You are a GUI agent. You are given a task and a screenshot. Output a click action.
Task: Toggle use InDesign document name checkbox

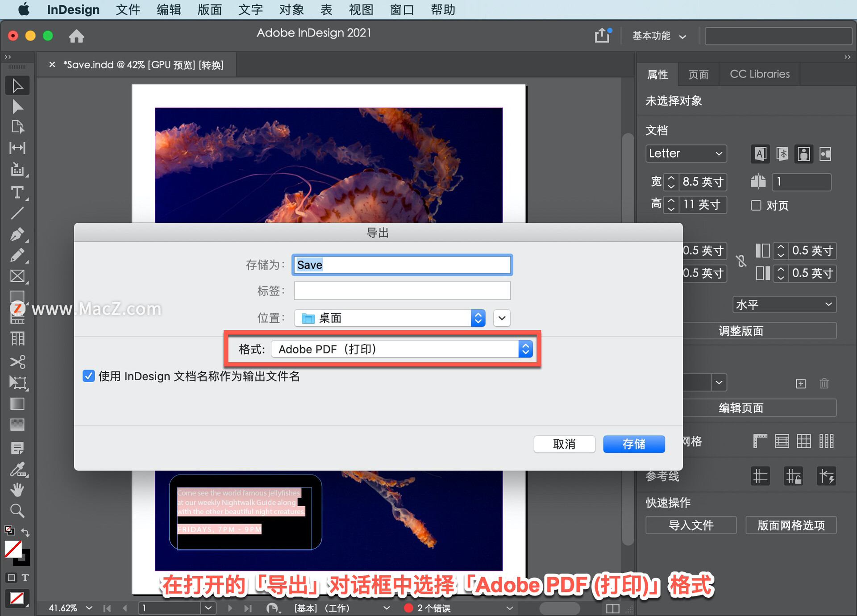pos(88,376)
